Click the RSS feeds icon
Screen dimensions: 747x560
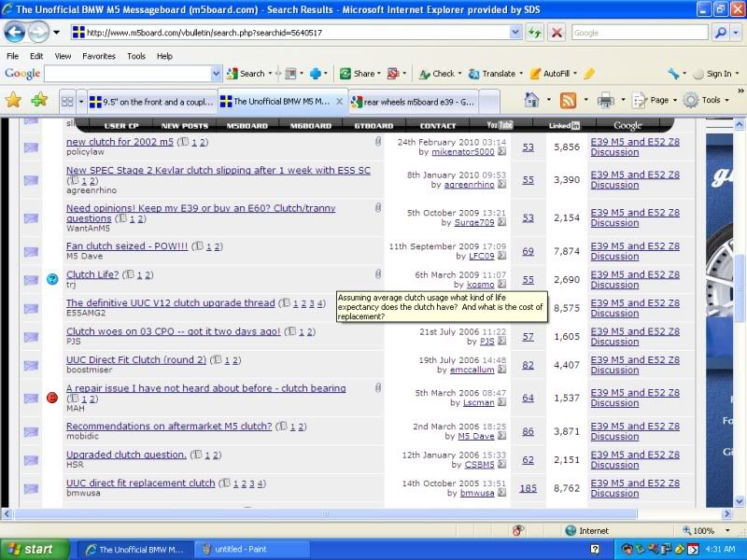tap(568, 100)
